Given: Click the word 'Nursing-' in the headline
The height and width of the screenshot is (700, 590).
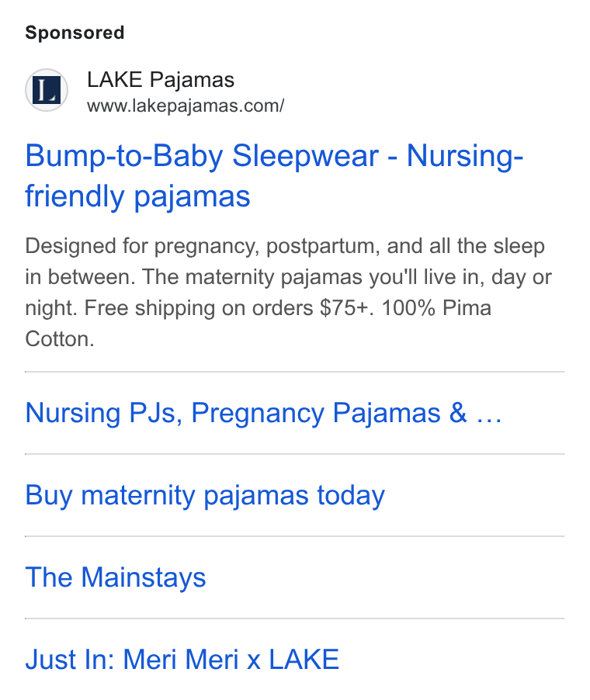Looking at the screenshot, I should point(465,156).
